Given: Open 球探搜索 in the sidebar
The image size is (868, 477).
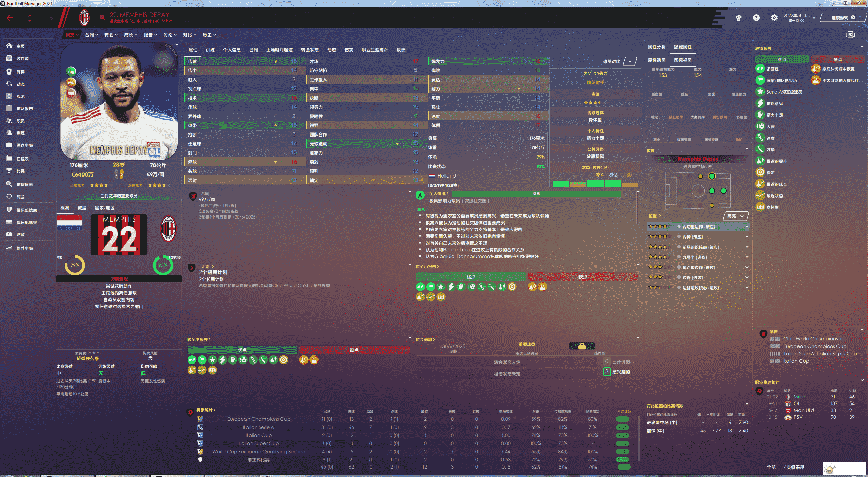Looking at the screenshot, I should (x=24, y=184).
